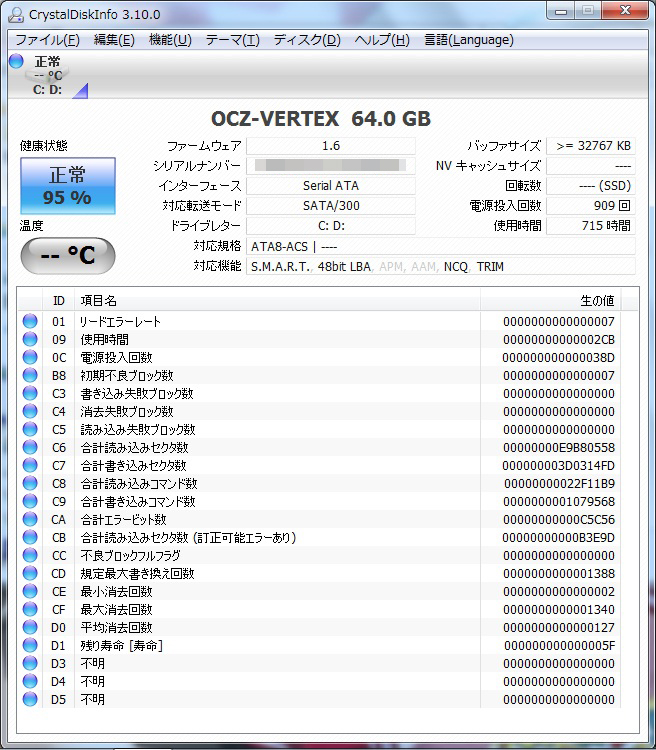Click status orb for B8 初期不良ブロック数

click(x=30, y=375)
